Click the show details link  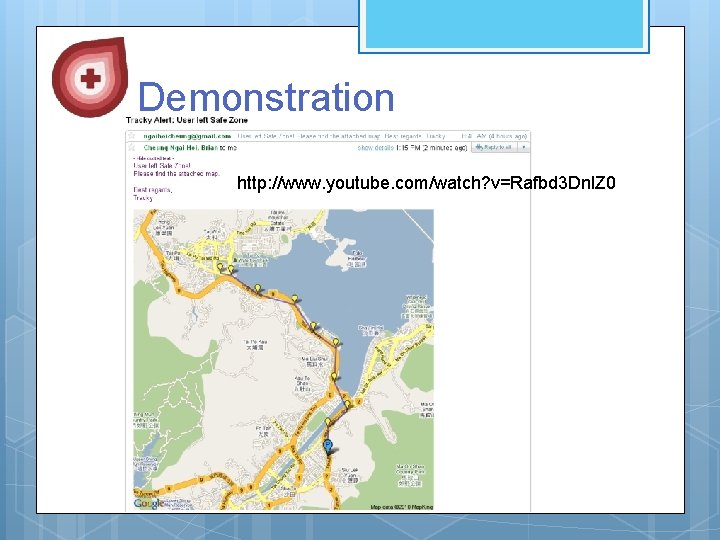(x=375, y=148)
